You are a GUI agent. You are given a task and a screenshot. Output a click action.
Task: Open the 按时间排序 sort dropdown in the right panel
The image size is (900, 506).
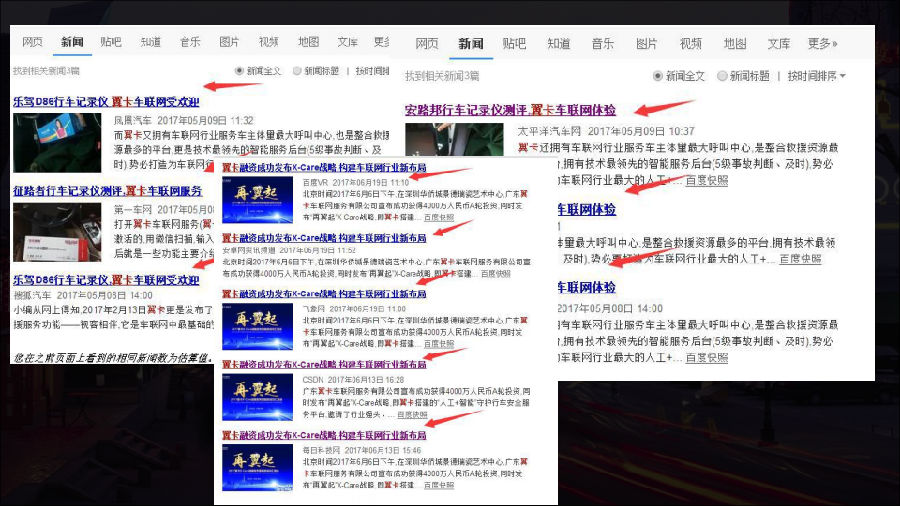(816, 76)
